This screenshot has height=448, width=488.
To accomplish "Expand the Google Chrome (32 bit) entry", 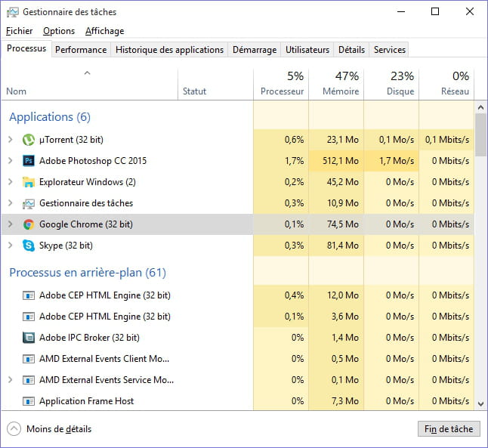I will pos(11,224).
